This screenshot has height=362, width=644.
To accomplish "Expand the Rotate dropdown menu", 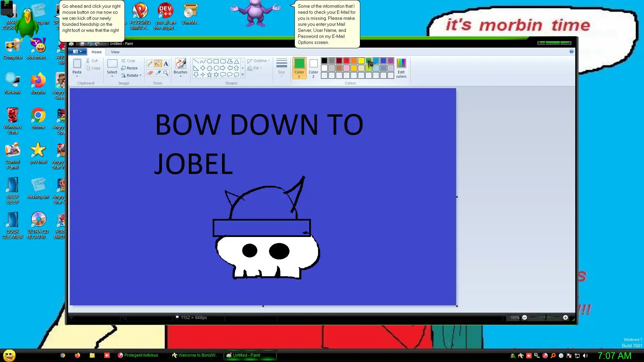I will pos(140,75).
